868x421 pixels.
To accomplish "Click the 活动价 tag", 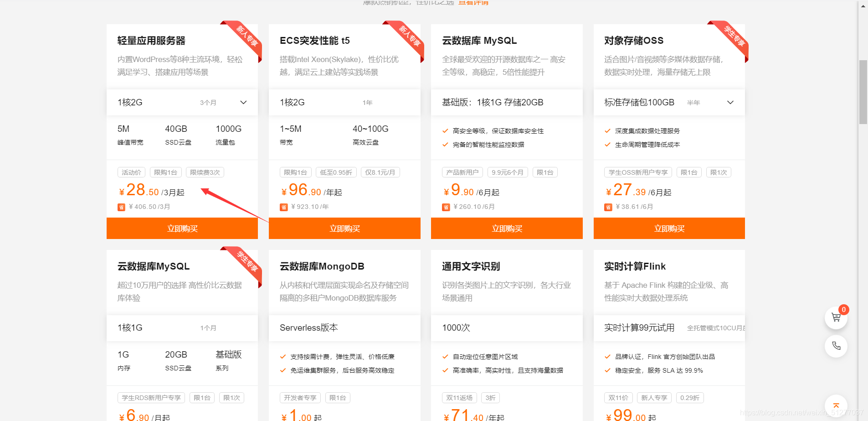I will pyautogui.click(x=131, y=172).
